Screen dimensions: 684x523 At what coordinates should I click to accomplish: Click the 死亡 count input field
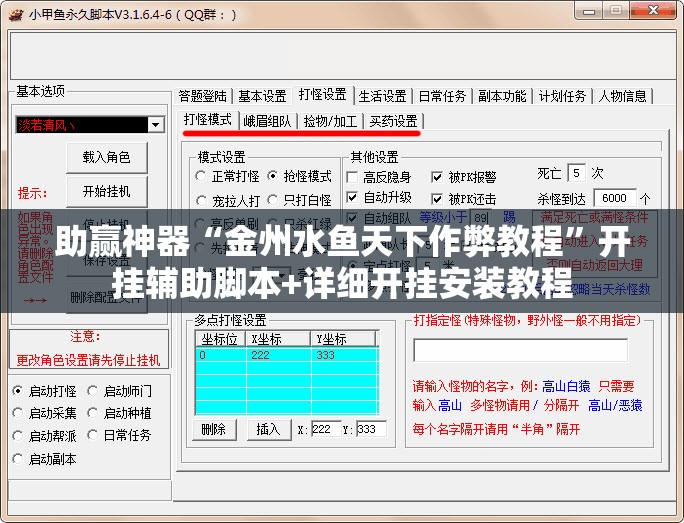click(576, 173)
